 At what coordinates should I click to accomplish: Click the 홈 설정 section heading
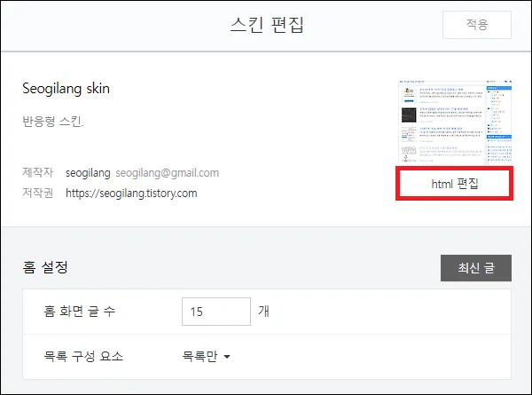tap(45, 267)
